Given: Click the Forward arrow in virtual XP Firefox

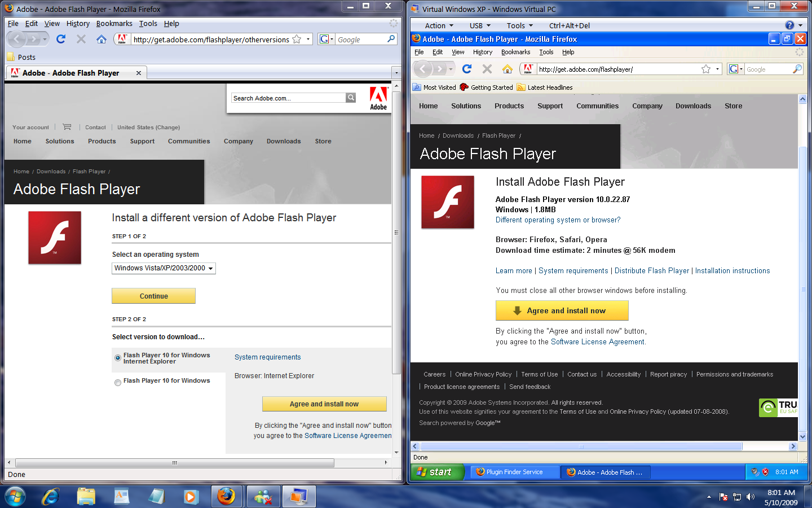Looking at the screenshot, I should (x=439, y=69).
